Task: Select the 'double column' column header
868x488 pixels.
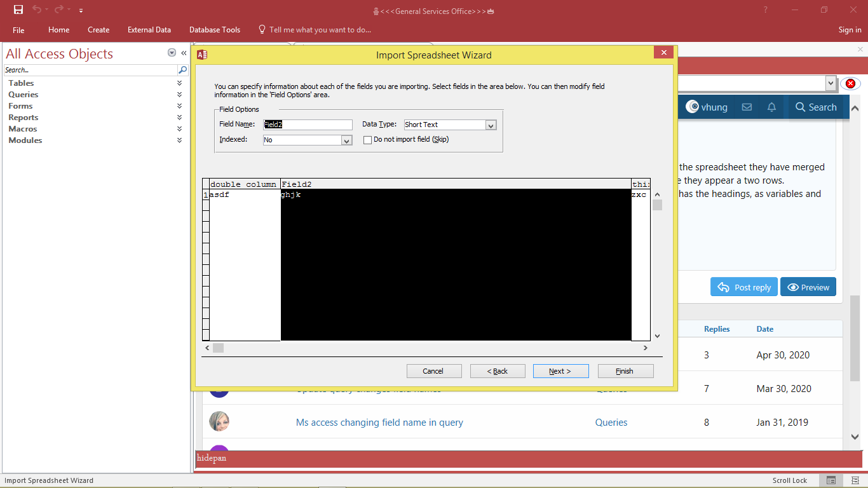Action: pos(243,184)
